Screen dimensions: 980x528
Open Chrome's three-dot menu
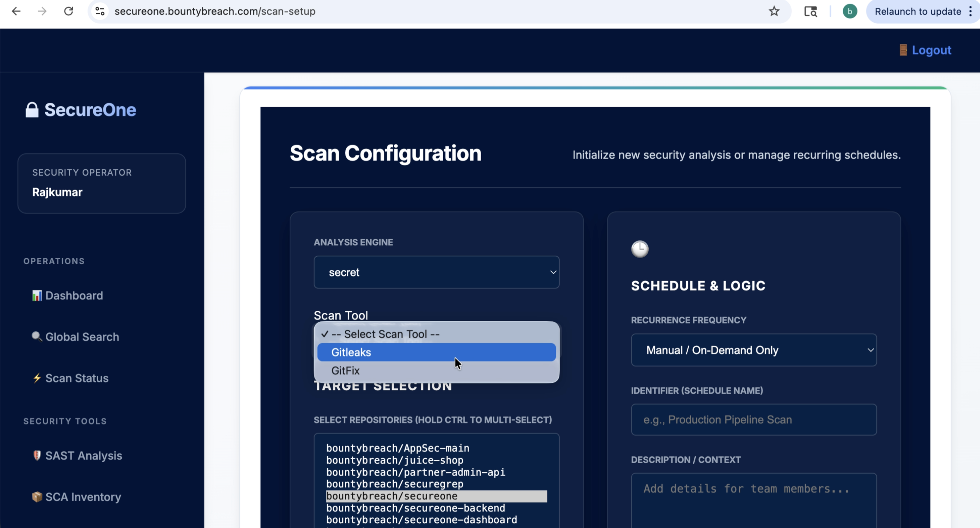point(971,11)
